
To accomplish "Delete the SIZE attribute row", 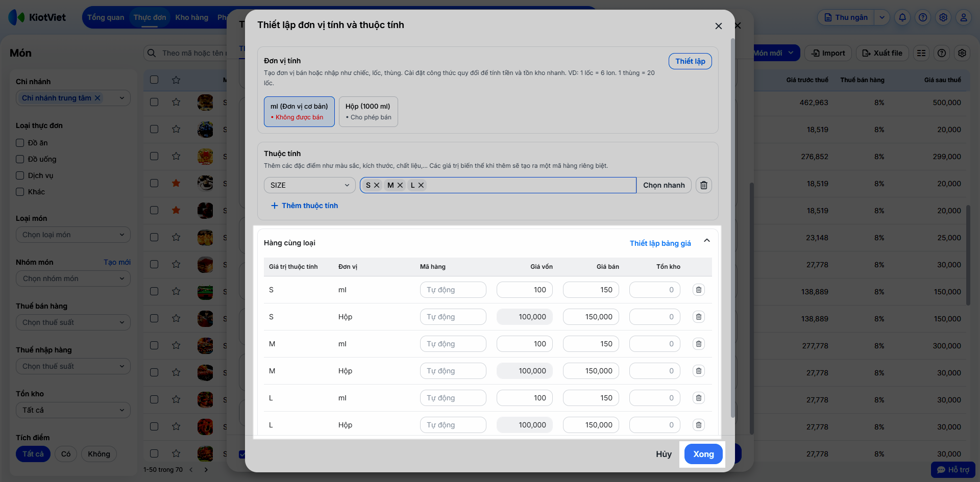I will point(703,185).
